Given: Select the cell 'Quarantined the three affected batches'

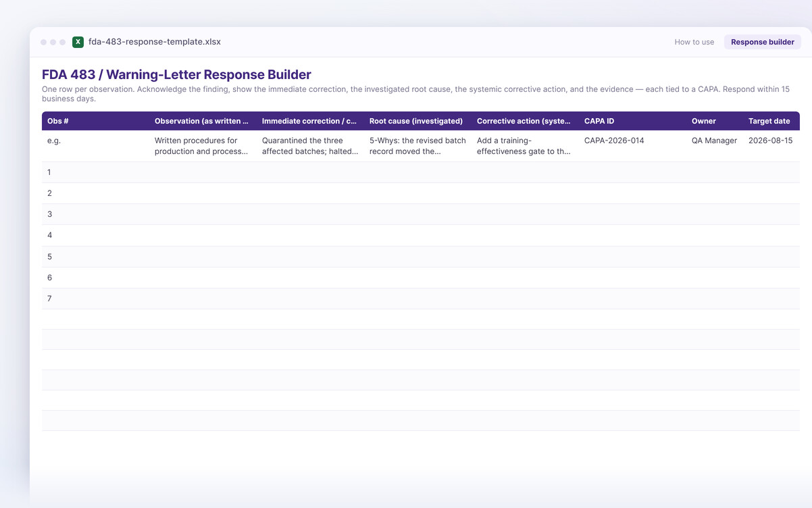Looking at the screenshot, I should tap(310, 146).
